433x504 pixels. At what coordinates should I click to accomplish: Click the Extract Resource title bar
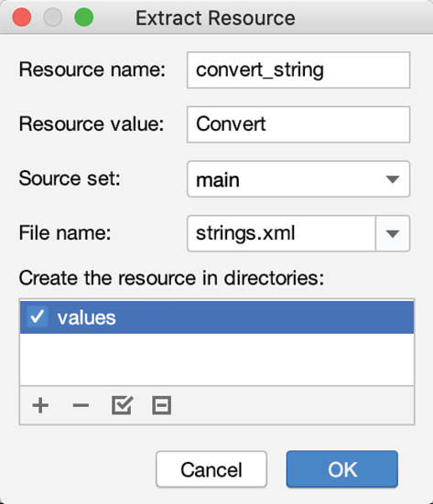pos(215,17)
